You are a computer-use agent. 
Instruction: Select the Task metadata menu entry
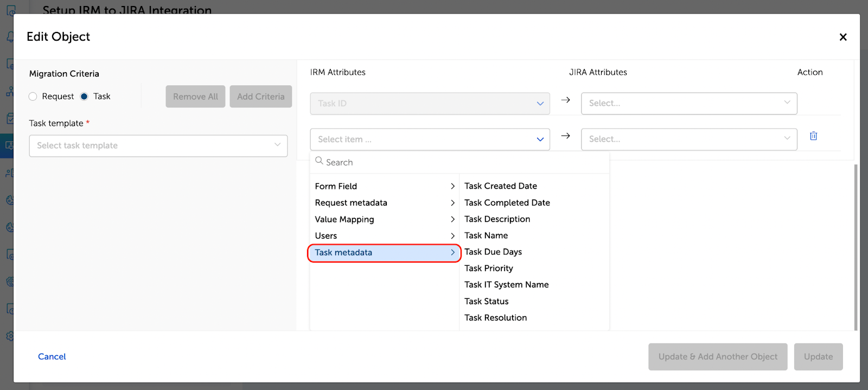click(x=384, y=253)
